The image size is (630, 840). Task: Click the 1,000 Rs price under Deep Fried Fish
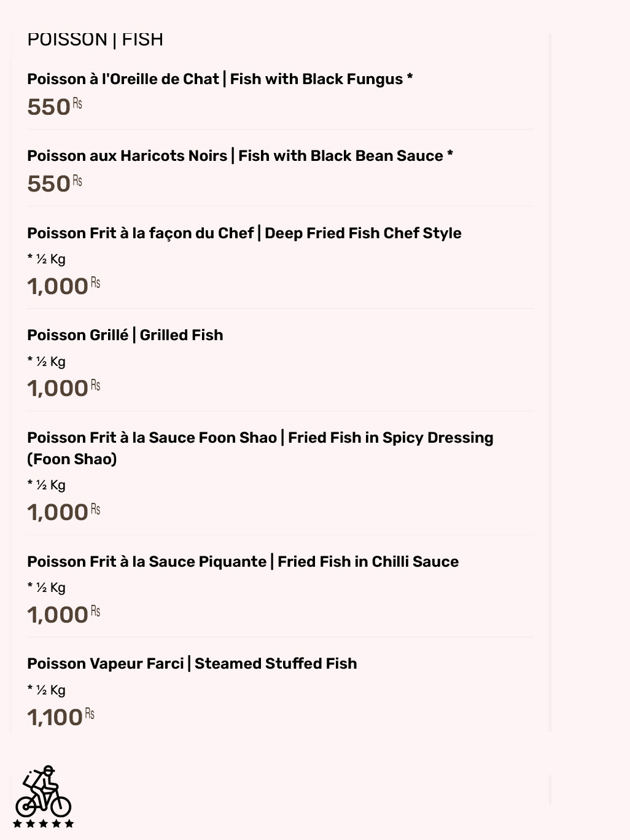coord(64,286)
